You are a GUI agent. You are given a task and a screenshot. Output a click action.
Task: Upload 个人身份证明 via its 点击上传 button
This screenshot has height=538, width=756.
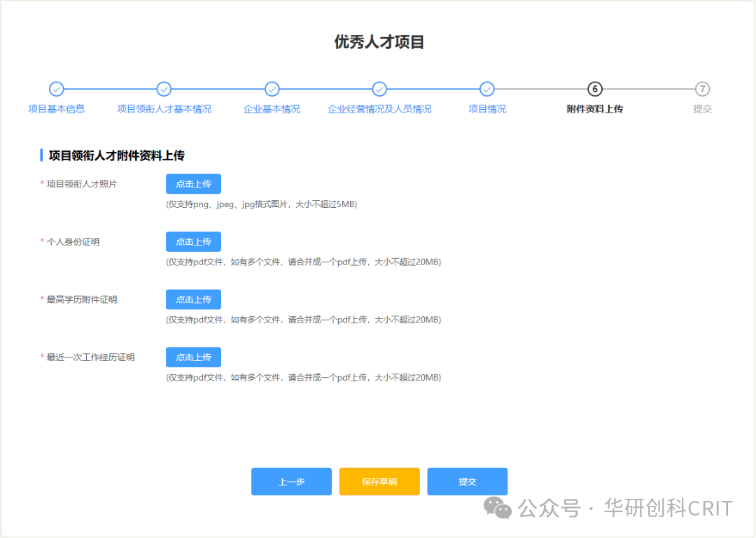point(193,241)
